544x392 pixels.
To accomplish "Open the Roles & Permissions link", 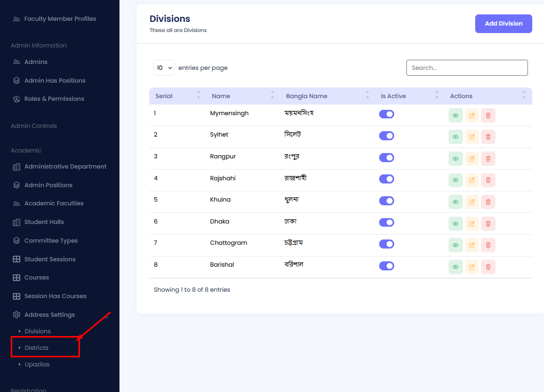I will (54, 99).
